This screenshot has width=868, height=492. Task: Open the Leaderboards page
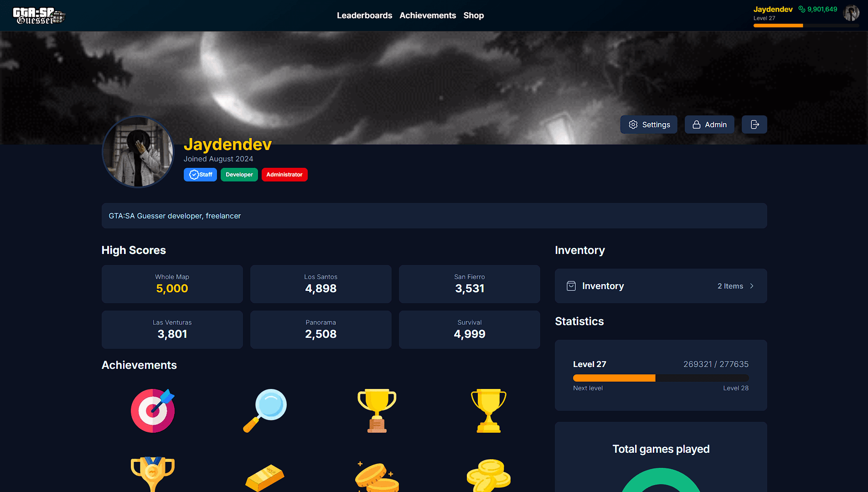(364, 16)
